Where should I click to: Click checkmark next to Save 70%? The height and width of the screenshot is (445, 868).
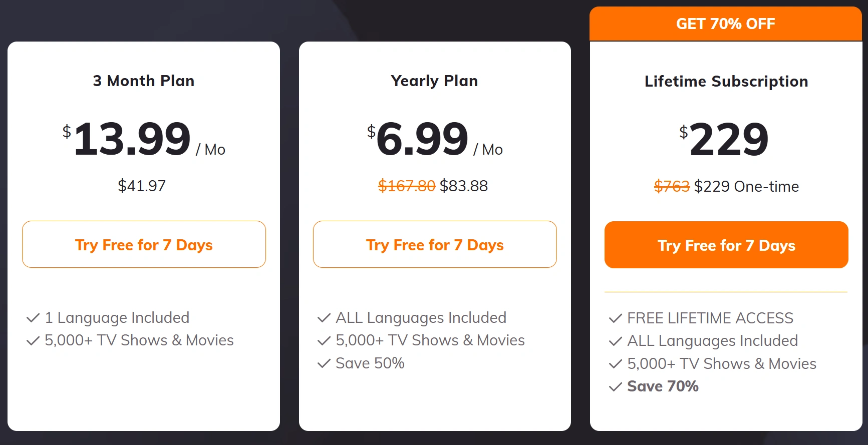pos(616,387)
